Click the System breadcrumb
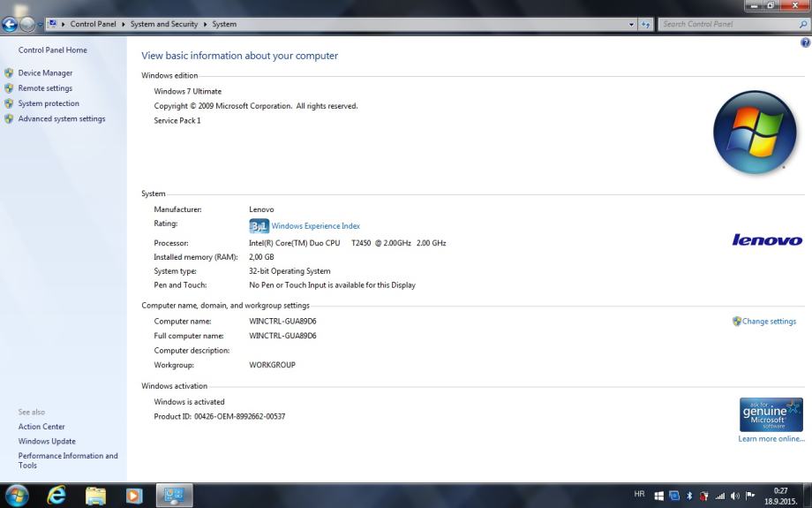This screenshot has width=812, height=508. pyautogui.click(x=224, y=24)
